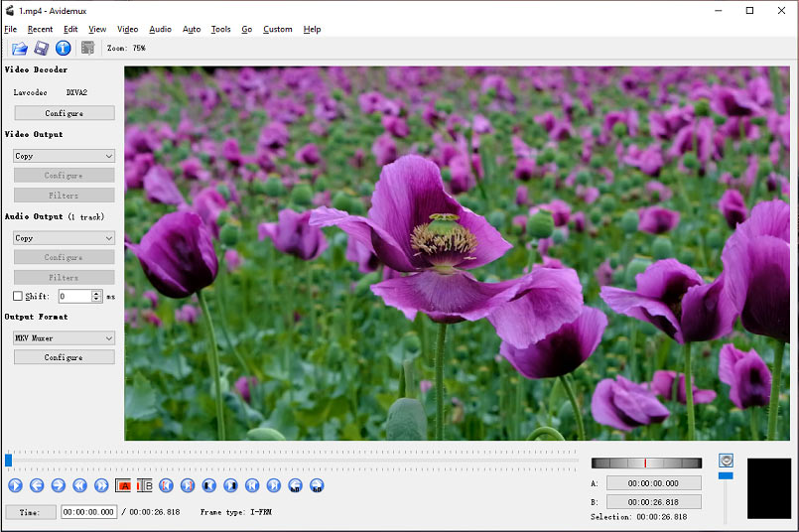Click the timeline position slider handle
This screenshot has width=799, height=532.
click(8, 461)
